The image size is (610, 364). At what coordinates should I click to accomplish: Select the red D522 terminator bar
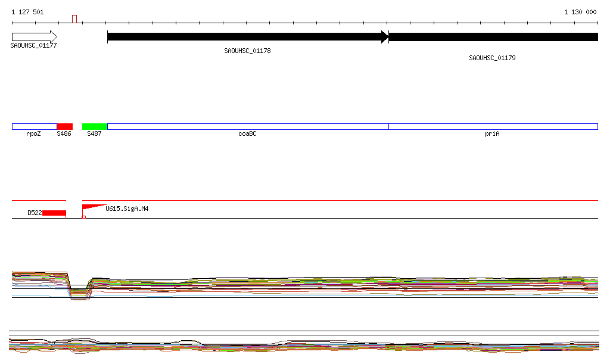pos(54,213)
